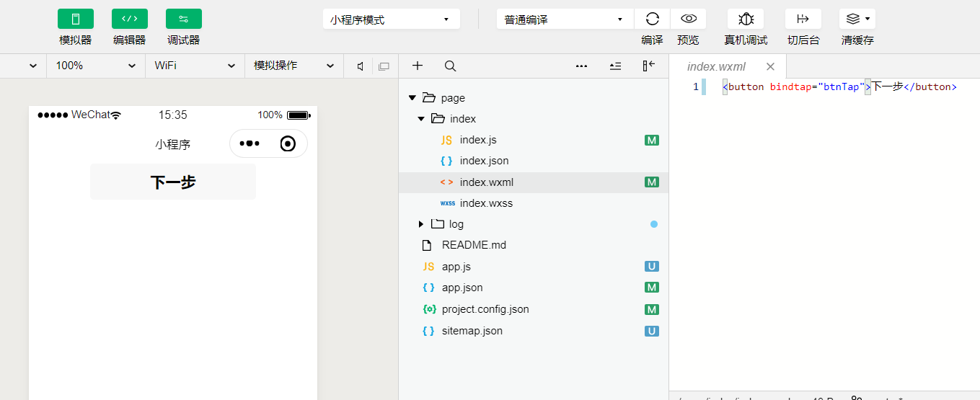Open the WiFi network dropdown
The image size is (980, 400).
[x=195, y=66]
